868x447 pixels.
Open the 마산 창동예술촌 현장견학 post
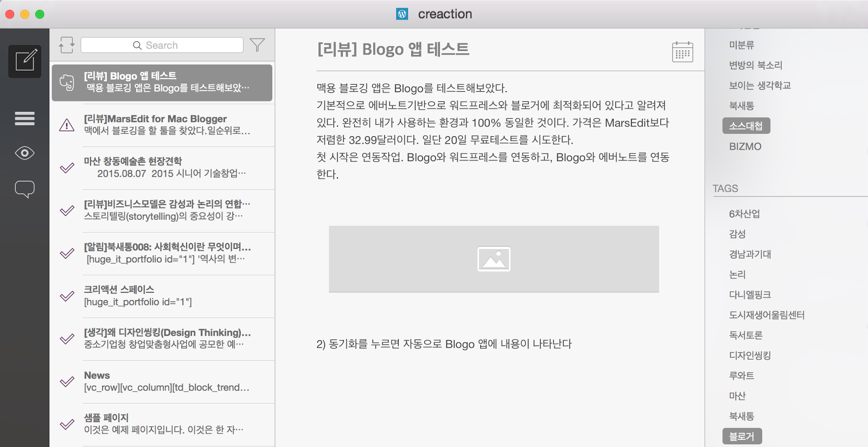coord(162,168)
